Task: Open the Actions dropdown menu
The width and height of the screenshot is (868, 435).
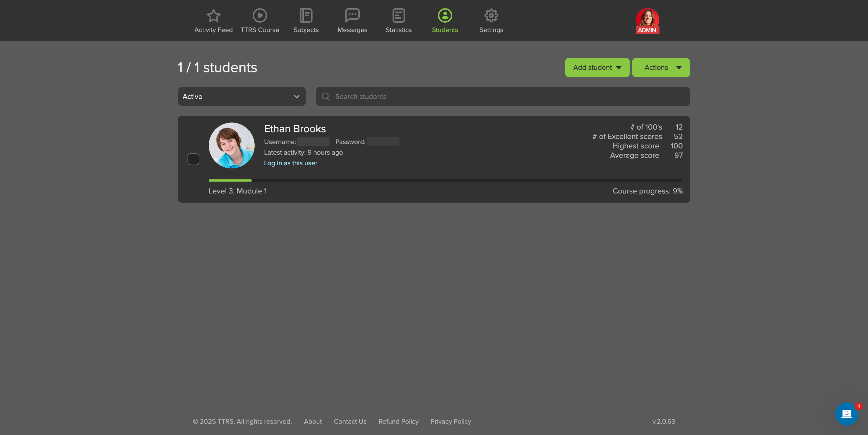Action: coord(660,68)
